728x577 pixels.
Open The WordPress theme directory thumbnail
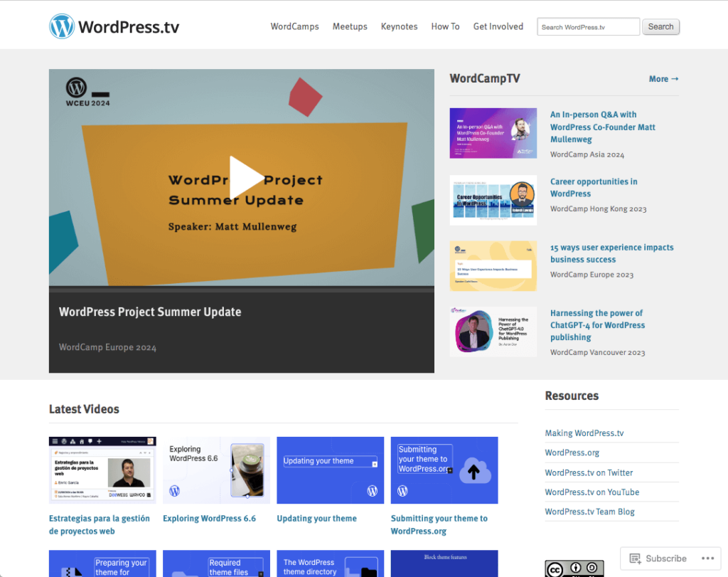[330, 563]
